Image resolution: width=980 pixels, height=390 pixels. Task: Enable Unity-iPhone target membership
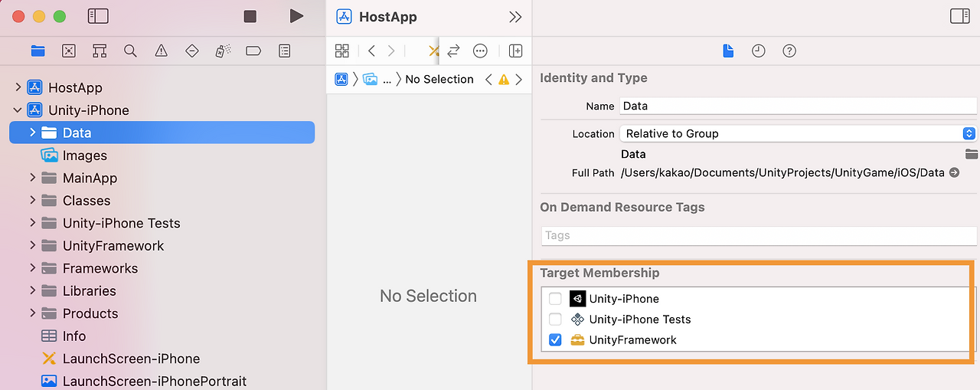(555, 299)
